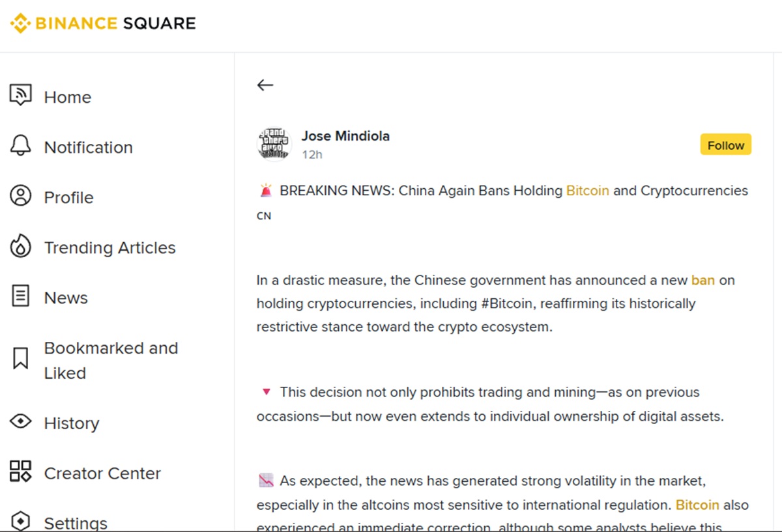
Task: Click 'individual ownership of digital assets' text
Action: 607,416
